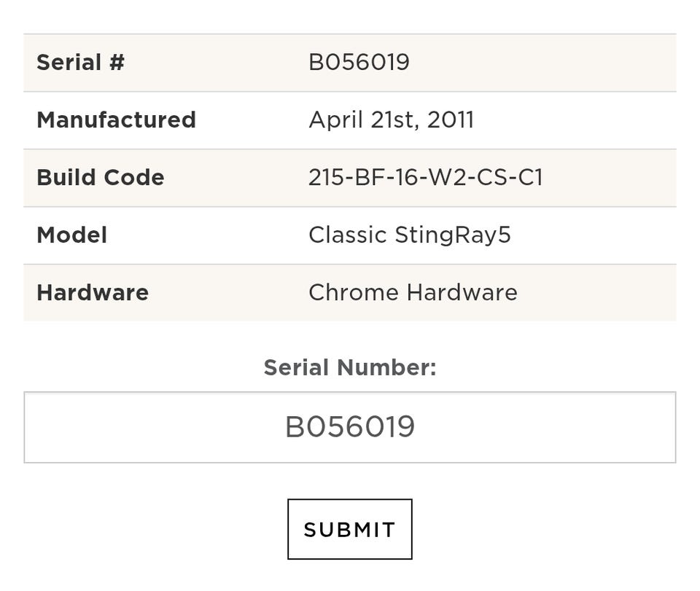The height and width of the screenshot is (591, 700).
Task: Place cursor on B056019 text in input box
Action: pos(349,427)
